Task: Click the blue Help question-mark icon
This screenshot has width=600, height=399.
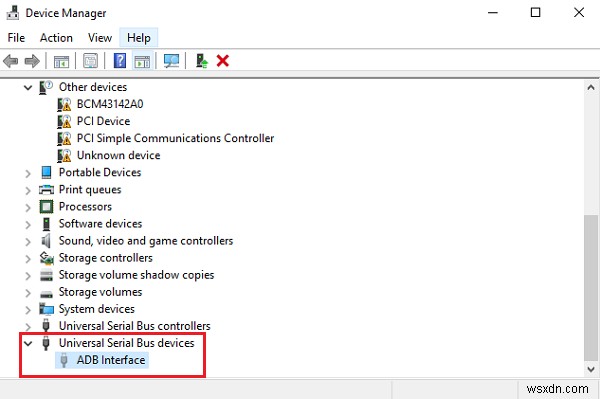Action: (120, 61)
